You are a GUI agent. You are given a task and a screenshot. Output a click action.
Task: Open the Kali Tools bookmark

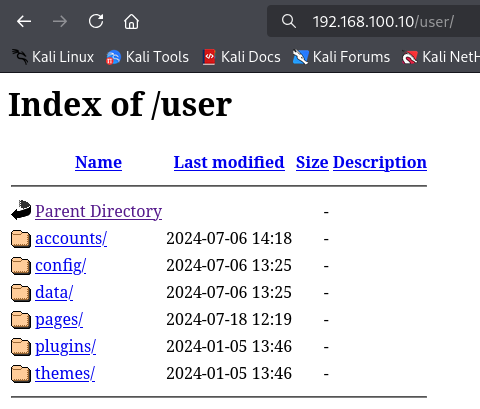click(147, 57)
